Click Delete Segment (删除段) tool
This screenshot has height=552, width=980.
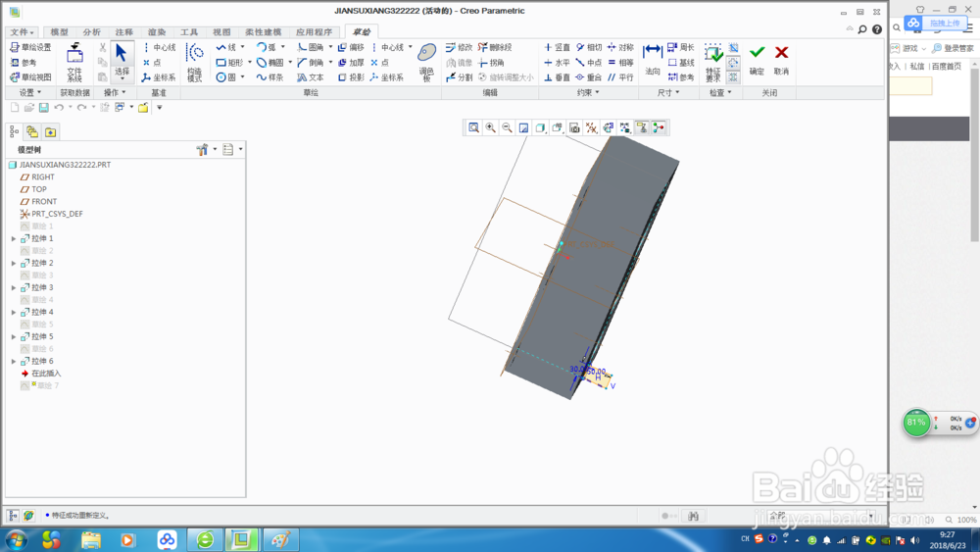[495, 47]
